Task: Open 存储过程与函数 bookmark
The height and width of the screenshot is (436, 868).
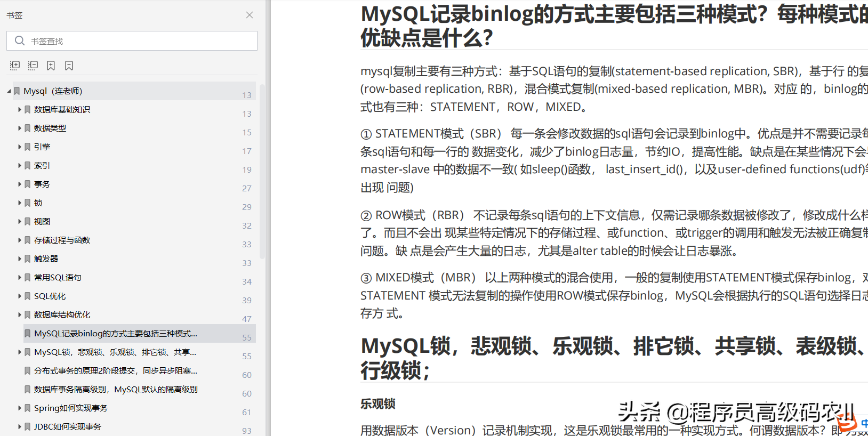Action: pyautogui.click(x=62, y=240)
